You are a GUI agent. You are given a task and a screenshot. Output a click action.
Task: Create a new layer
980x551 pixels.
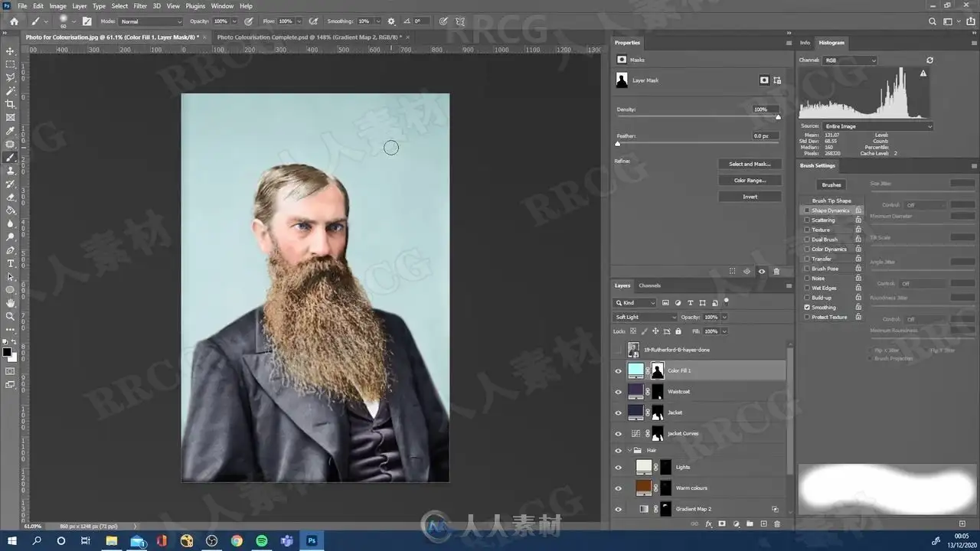pyautogui.click(x=763, y=524)
